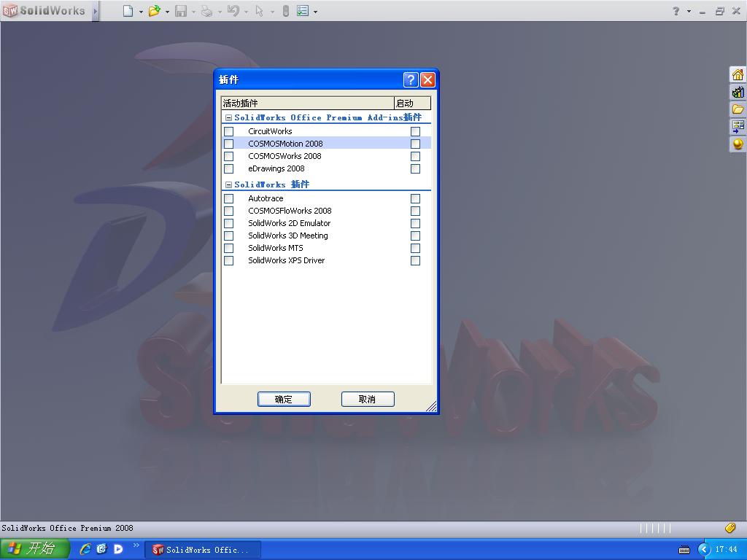Enable COSMOSFloWorks 2008 active checkbox

[x=228, y=211]
